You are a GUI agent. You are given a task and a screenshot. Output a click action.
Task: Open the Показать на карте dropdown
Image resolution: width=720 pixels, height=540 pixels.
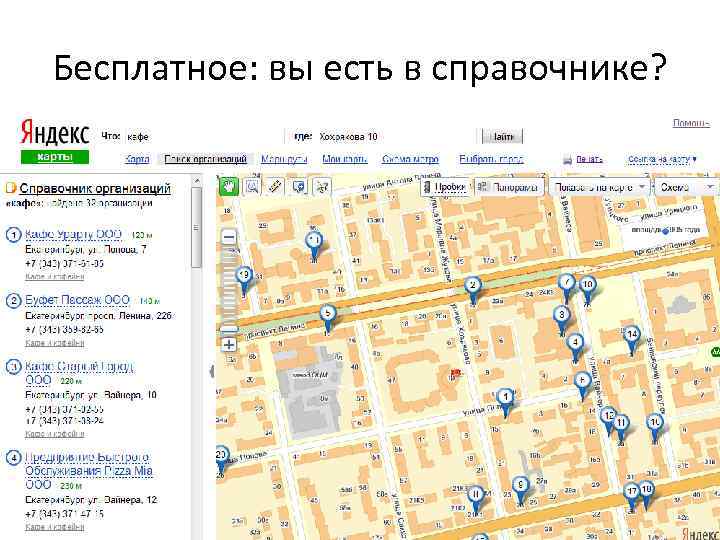click(x=600, y=187)
